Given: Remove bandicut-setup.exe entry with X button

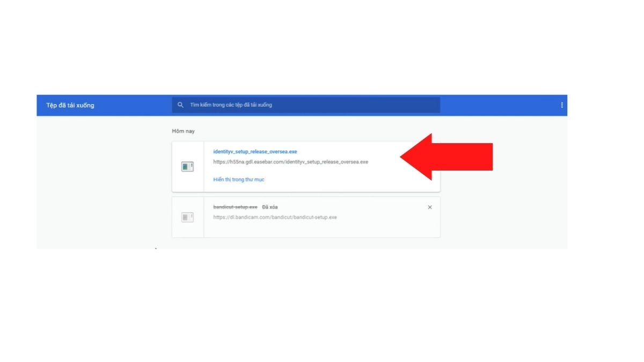Looking at the screenshot, I should (x=429, y=207).
